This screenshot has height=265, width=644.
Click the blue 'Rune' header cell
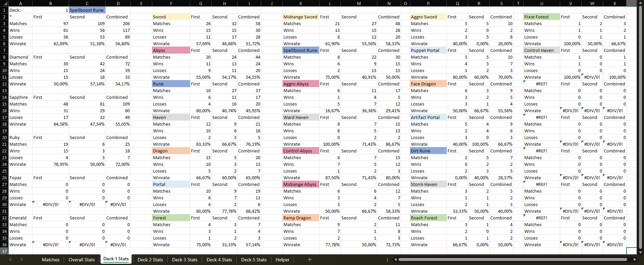point(171,84)
